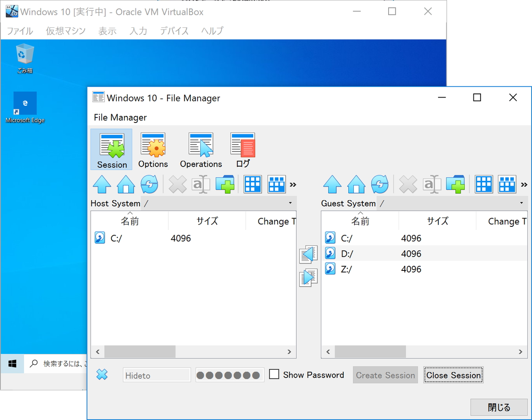This screenshot has height=420, width=532.
Task: Open the 入力 menu
Action: click(x=138, y=31)
